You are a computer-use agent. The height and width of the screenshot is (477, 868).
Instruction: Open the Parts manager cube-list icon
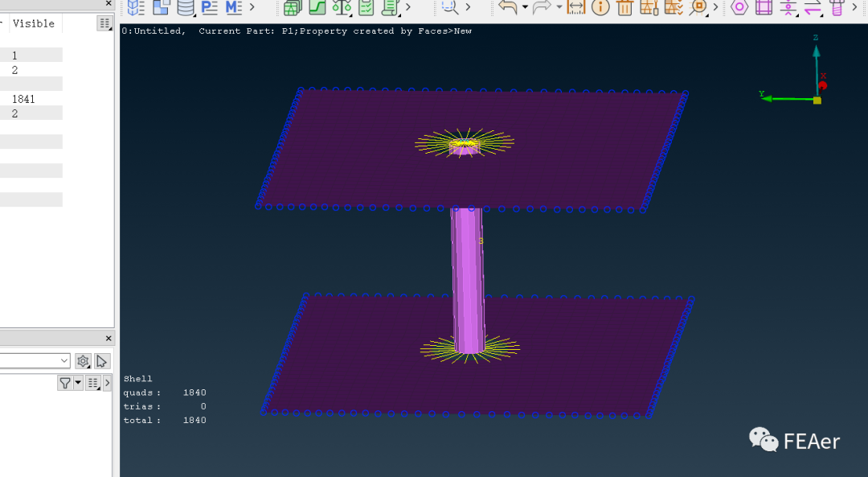pyautogui.click(x=136, y=7)
